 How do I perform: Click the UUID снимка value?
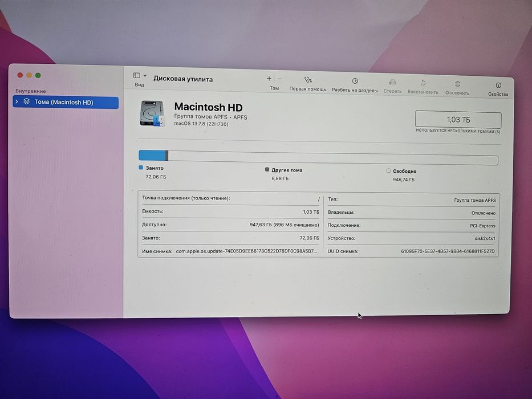(x=448, y=251)
